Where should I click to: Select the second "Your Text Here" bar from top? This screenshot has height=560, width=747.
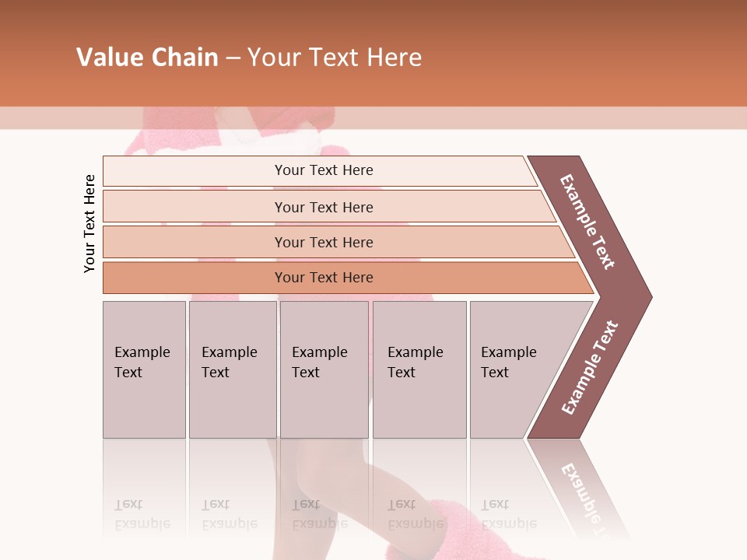323,207
